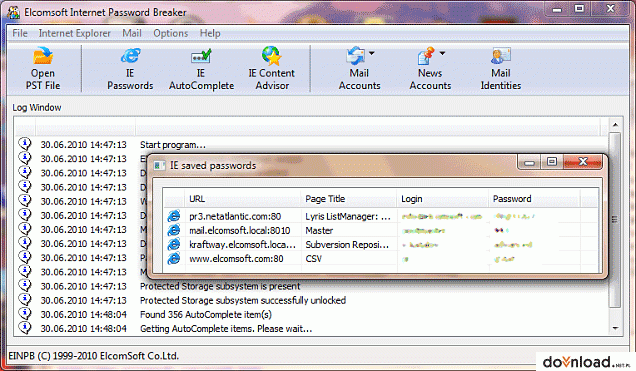Open the Mail Identities tool

point(501,68)
